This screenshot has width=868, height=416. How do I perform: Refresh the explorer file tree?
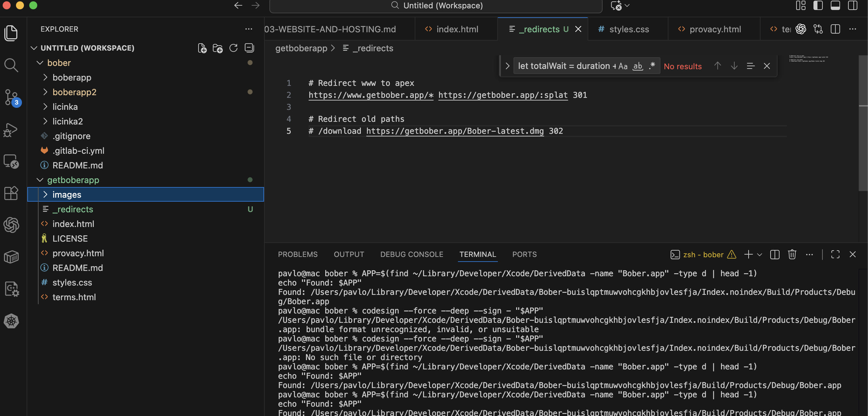(233, 48)
